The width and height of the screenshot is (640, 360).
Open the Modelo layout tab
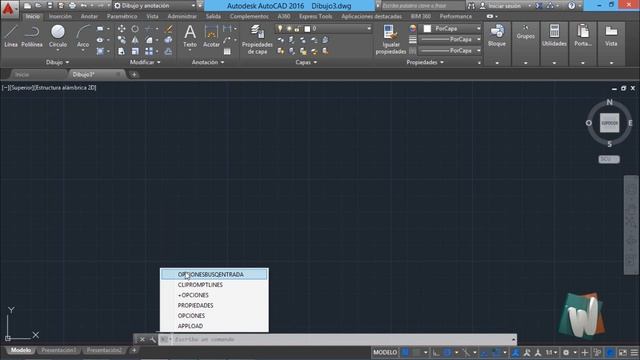21,350
